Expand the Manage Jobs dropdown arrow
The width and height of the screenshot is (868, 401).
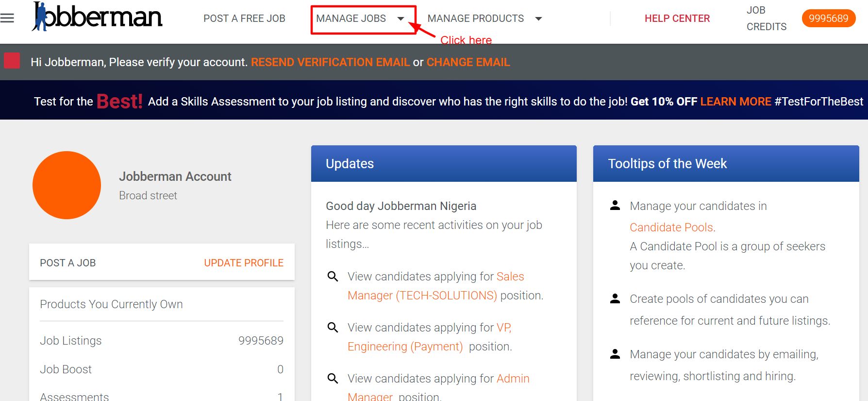401,19
